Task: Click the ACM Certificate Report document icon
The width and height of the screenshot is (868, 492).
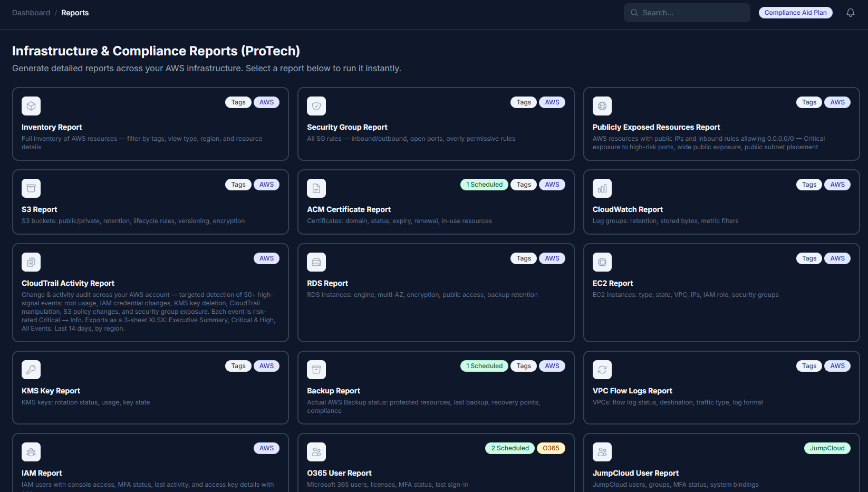Action: 316,188
